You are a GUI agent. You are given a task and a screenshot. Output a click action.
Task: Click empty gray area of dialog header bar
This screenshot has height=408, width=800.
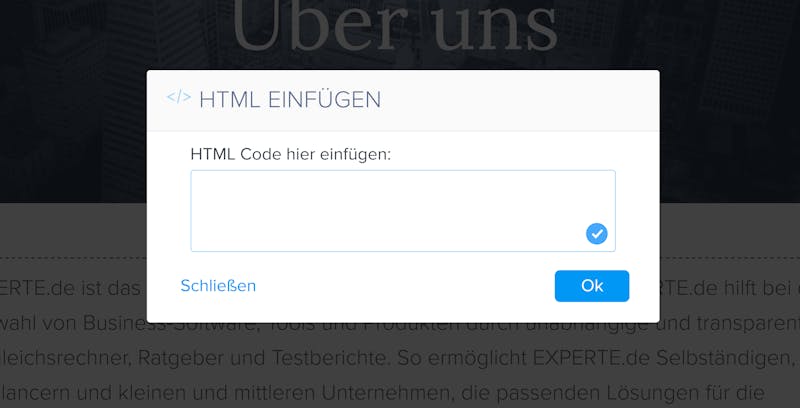(x=520, y=100)
